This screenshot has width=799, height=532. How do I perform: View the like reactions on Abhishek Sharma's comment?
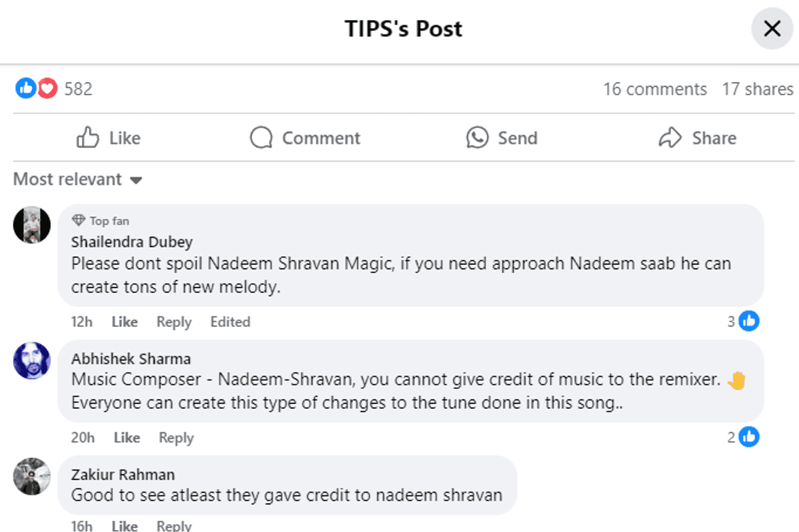pyautogui.click(x=743, y=437)
